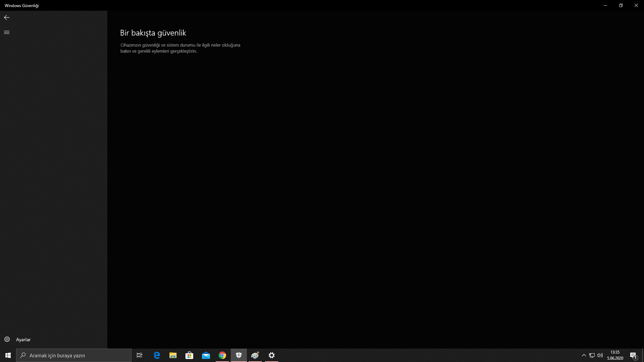644x362 pixels.
Task: Open File Explorer from the taskbar
Action: coord(173,355)
